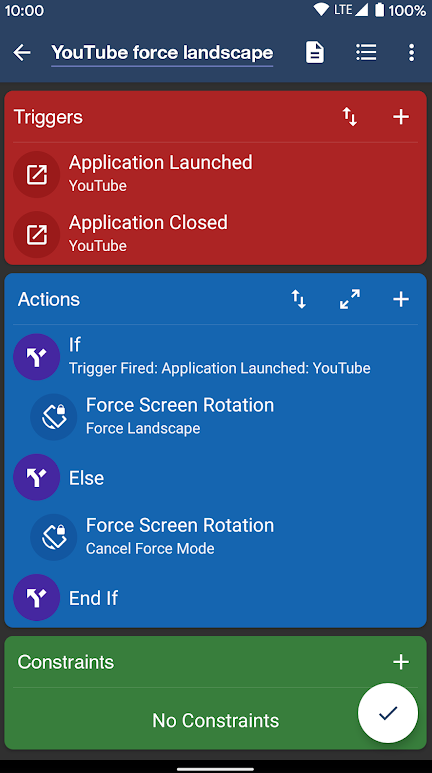Add a new trigger with plus icon
The height and width of the screenshot is (773, 432).
[400, 117]
